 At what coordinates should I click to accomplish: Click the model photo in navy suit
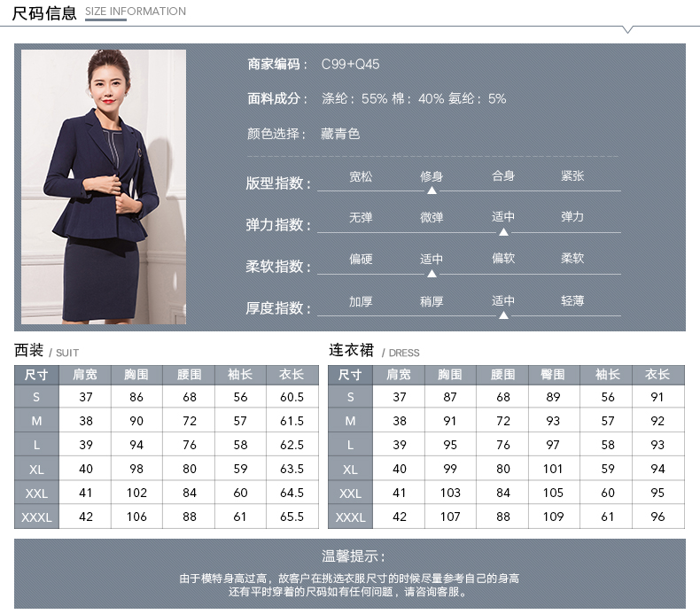click(x=104, y=186)
